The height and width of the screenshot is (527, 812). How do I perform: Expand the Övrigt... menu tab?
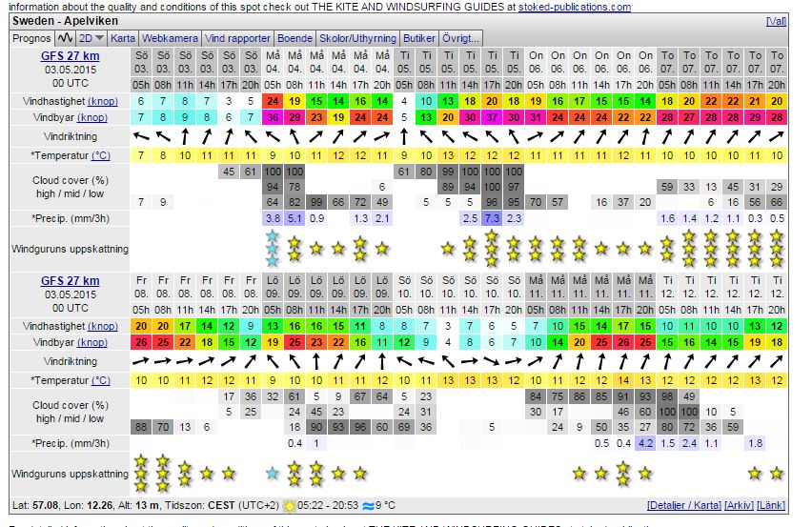point(460,38)
